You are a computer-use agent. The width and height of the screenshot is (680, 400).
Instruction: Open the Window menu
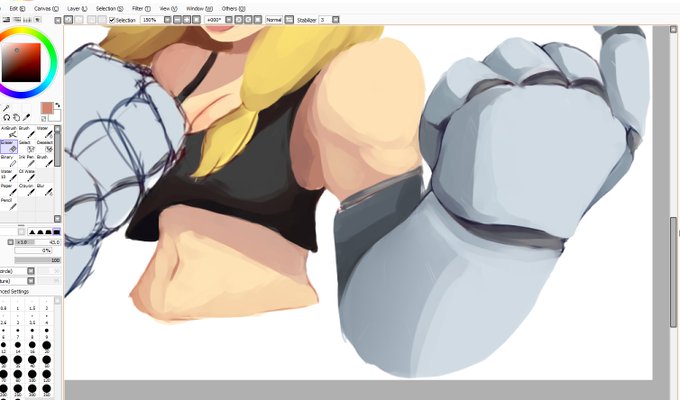[x=199, y=8]
